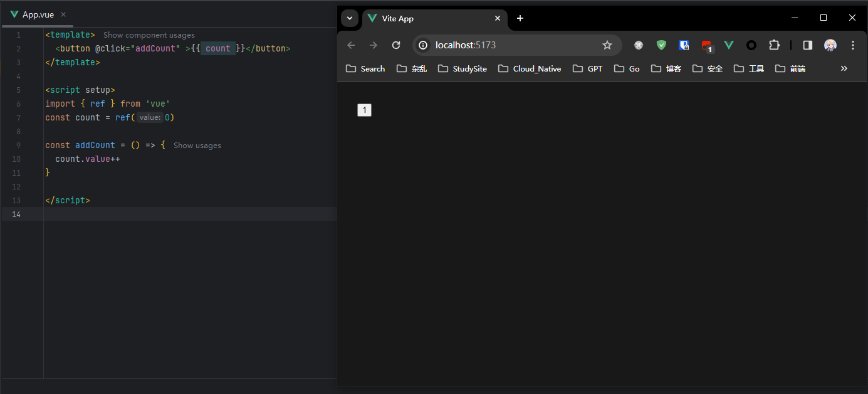Go forward in Chrome
The height and width of the screenshot is (394, 868).
pos(374,45)
